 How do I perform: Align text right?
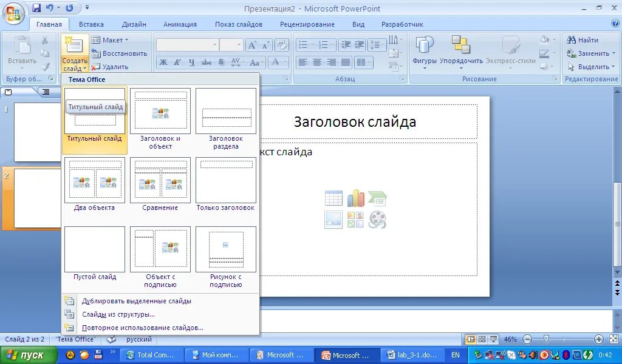point(331,62)
